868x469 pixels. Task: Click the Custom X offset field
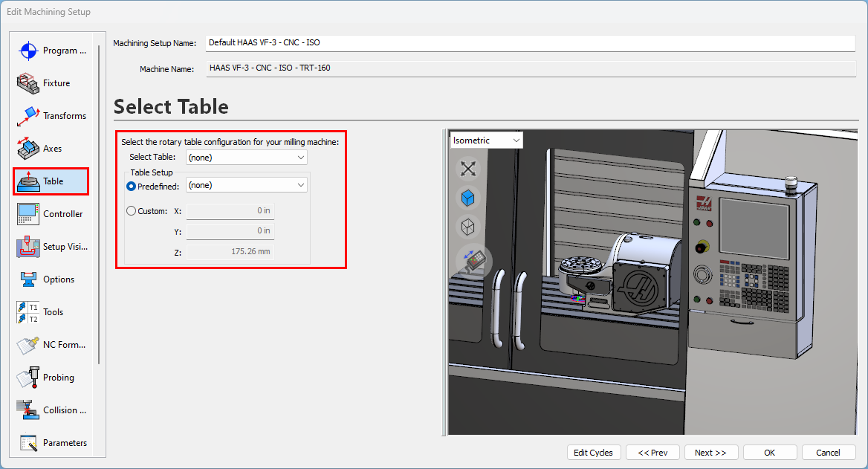pyautogui.click(x=230, y=210)
